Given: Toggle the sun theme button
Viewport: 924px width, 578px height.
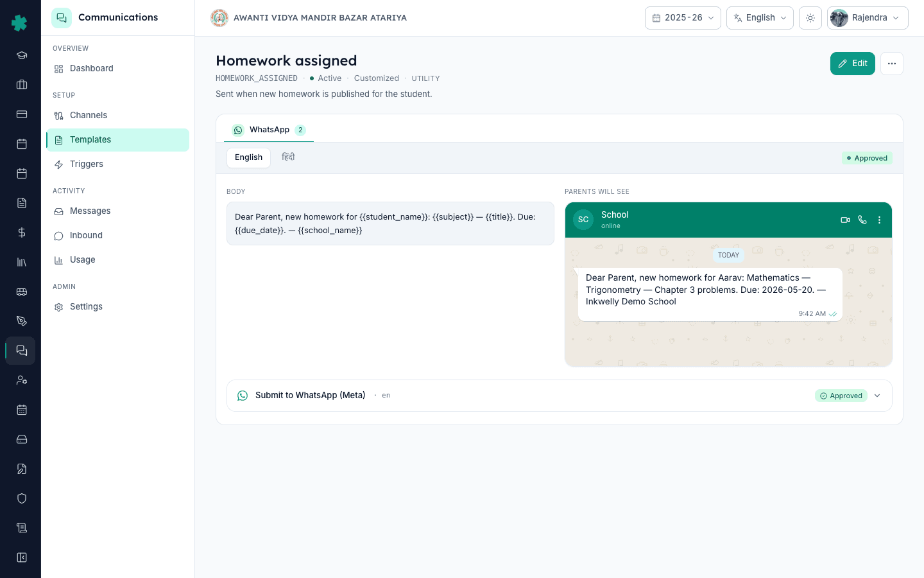Looking at the screenshot, I should point(810,18).
